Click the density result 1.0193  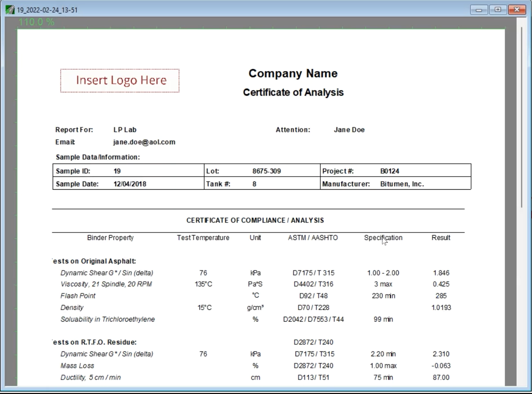pos(441,307)
